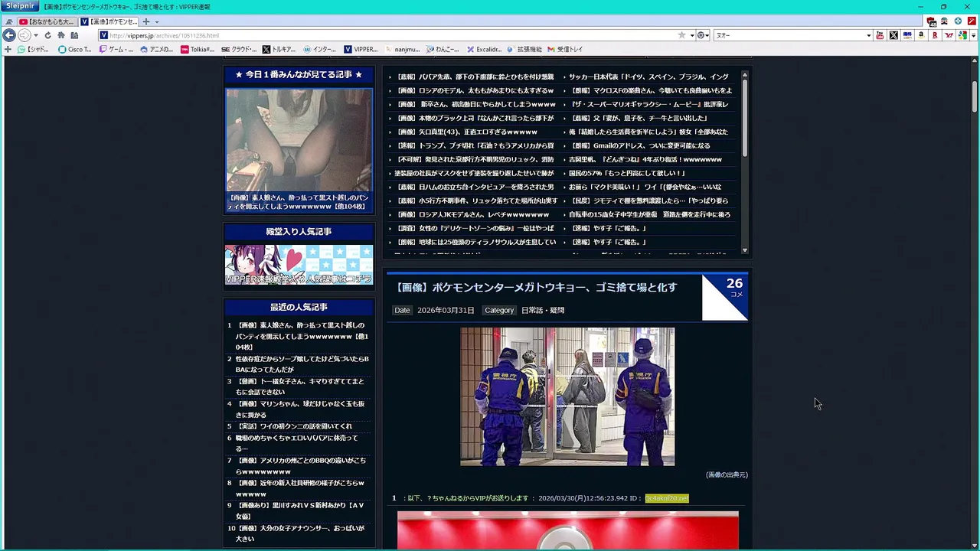Open the Excalidr bookmark
The height and width of the screenshot is (551, 980).
pos(484,49)
